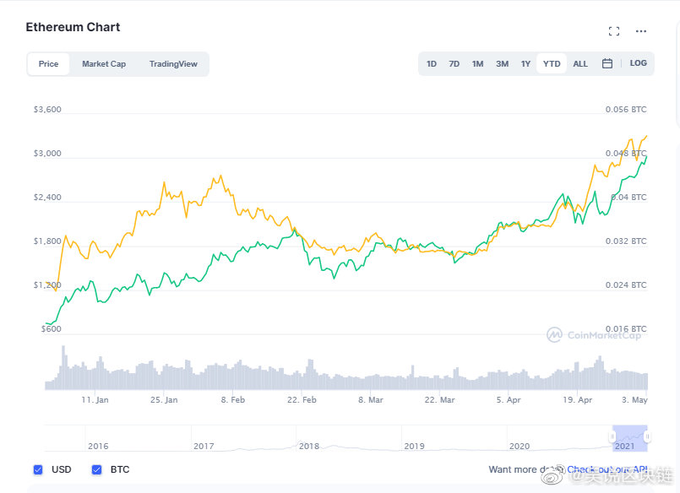This screenshot has height=493, width=680.
Task: Click the 22. Feb date label
Action: 302,400
